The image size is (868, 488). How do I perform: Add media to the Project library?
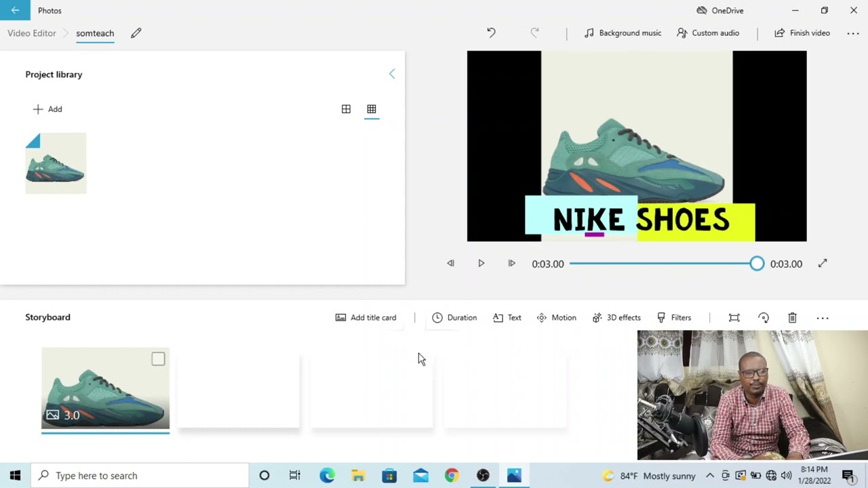tap(47, 109)
